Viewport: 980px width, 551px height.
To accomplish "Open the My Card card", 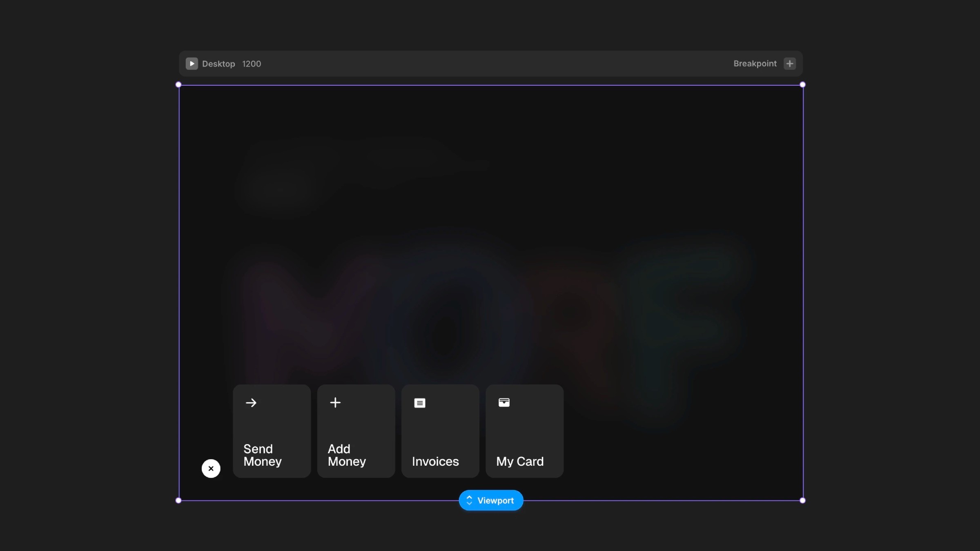I will (x=524, y=431).
